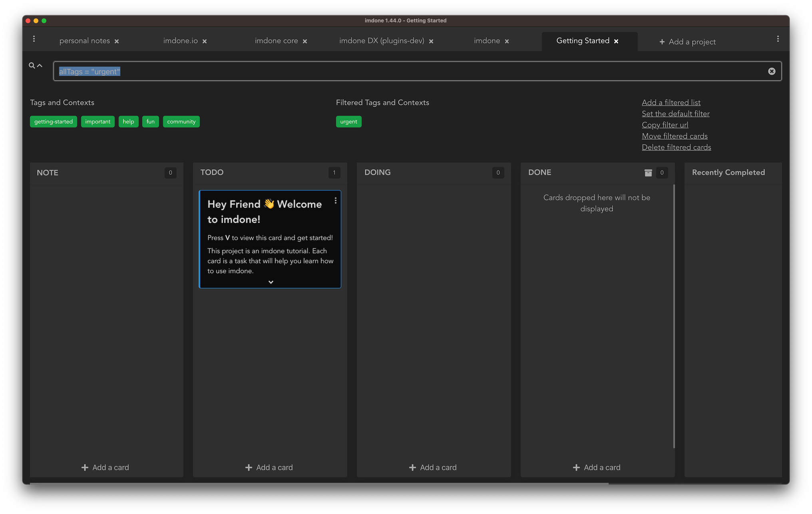Viewport: 812px width, 514px height.
Task: Click the DONE list card count badge
Action: (662, 173)
